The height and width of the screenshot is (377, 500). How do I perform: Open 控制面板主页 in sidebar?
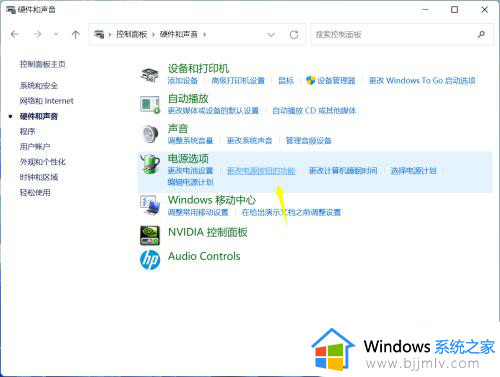(43, 64)
